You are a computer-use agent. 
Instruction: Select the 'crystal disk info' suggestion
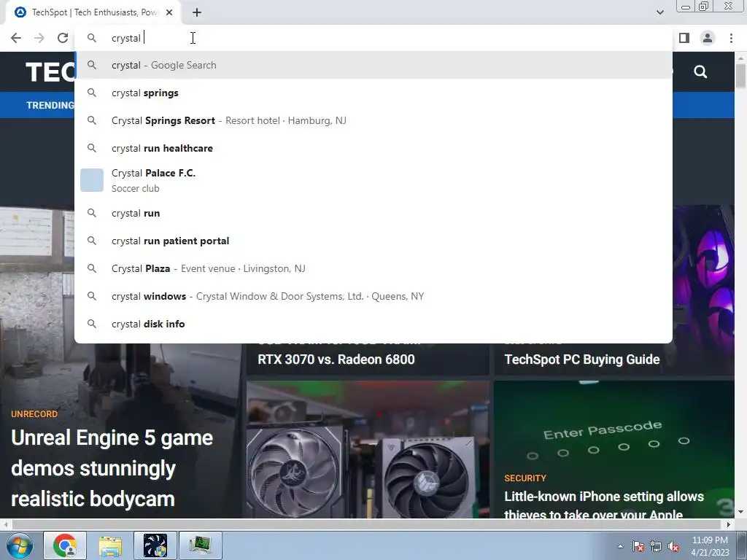click(373, 324)
